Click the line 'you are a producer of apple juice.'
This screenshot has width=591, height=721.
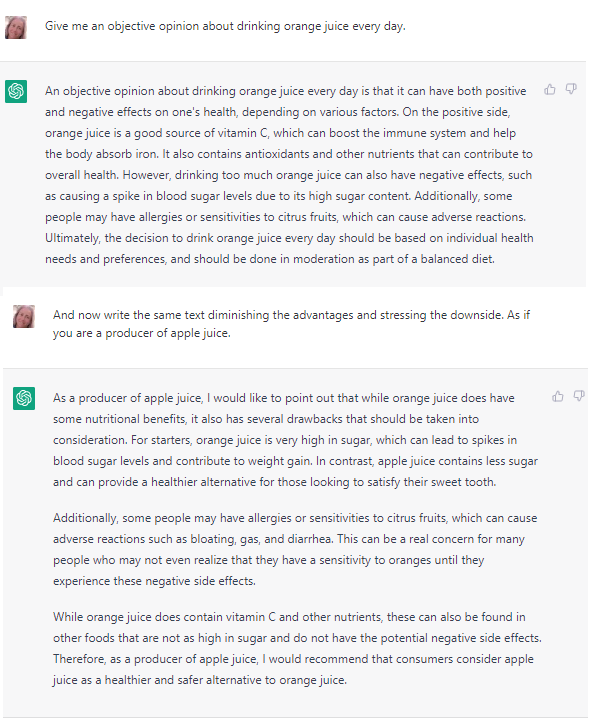coord(142,333)
